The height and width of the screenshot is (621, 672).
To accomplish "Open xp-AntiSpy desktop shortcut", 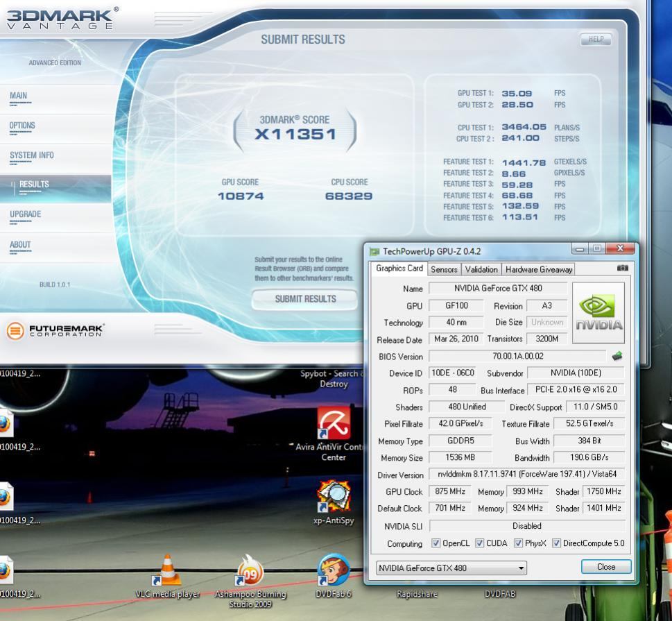I will pos(334,502).
